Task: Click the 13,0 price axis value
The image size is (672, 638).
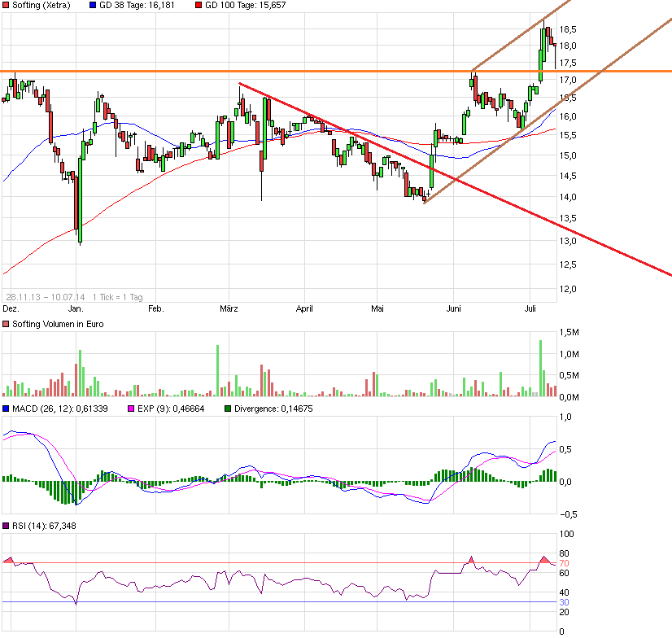Action: tap(568, 241)
